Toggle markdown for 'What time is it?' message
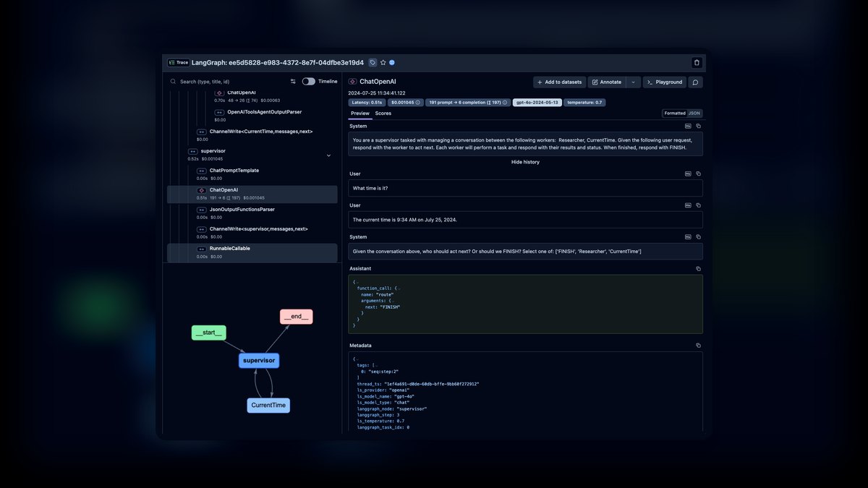 coord(688,174)
